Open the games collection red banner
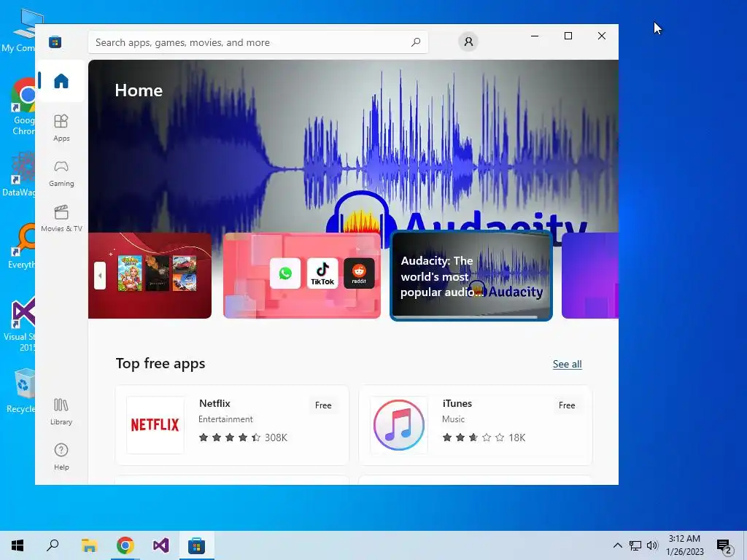This screenshot has width=747, height=560. pyautogui.click(x=150, y=275)
